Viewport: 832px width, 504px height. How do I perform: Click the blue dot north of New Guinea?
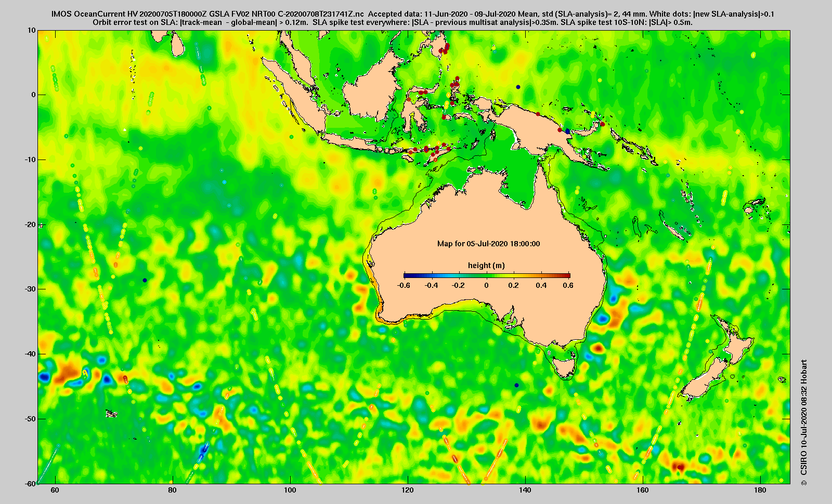[x=518, y=87]
